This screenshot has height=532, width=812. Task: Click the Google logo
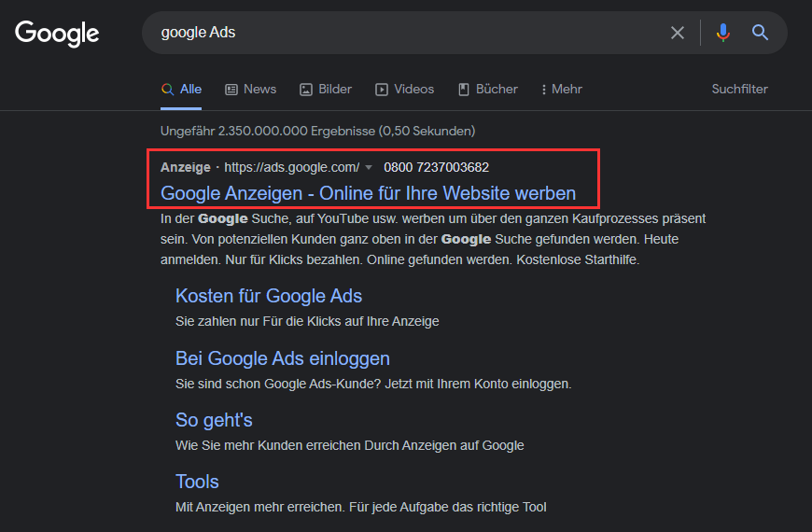[57, 34]
